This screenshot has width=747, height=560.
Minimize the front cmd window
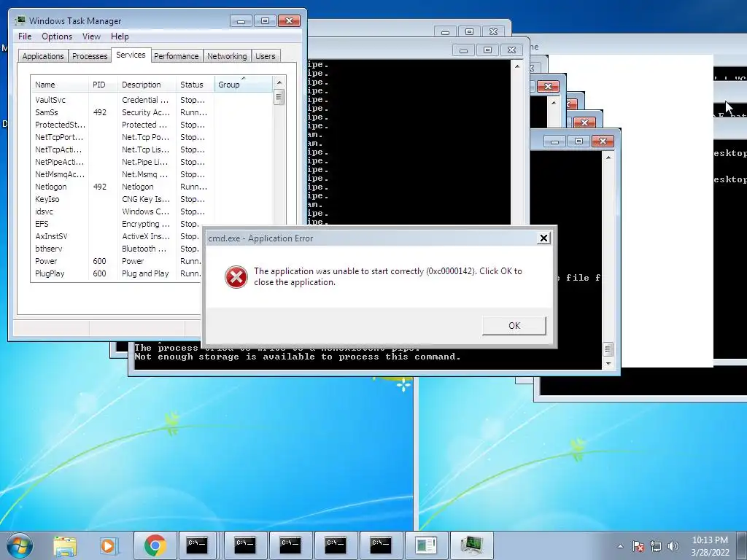pos(554,141)
